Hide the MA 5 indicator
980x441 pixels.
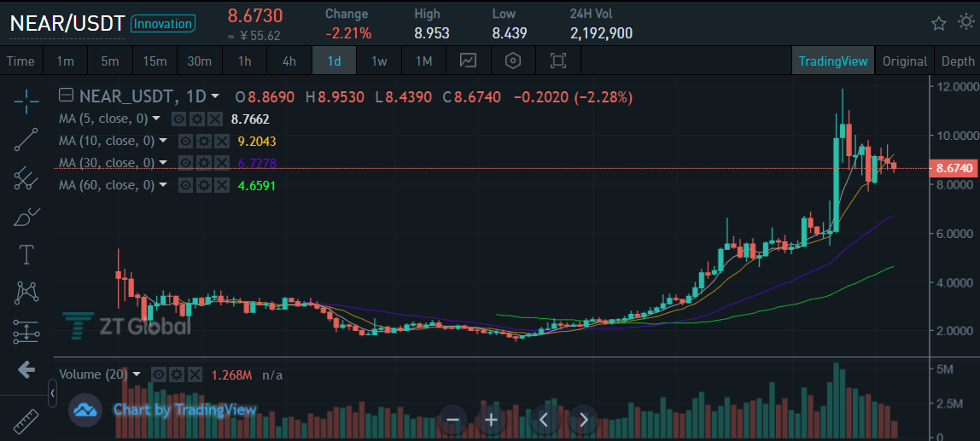(178, 119)
